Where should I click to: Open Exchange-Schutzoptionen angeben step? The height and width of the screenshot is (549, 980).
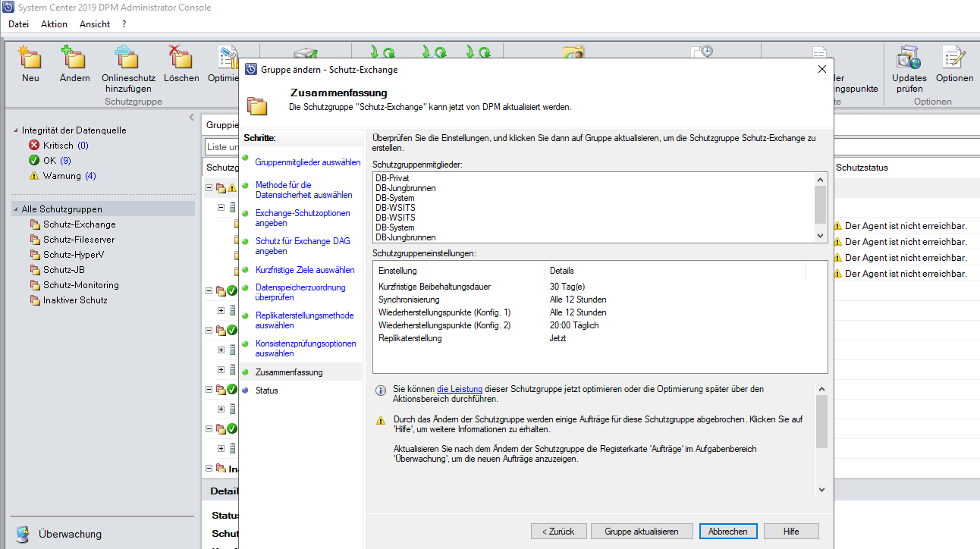pyautogui.click(x=303, y=218)
